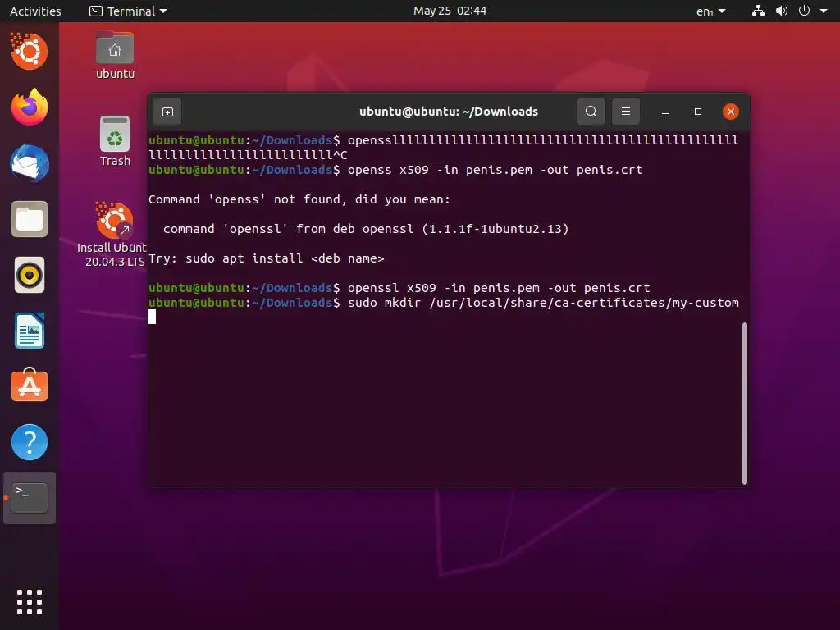Click the 'openss x509 -in' mistyped command line
Image resolution: width=840 pixels, height=630 pixels.
pos(395,170)
